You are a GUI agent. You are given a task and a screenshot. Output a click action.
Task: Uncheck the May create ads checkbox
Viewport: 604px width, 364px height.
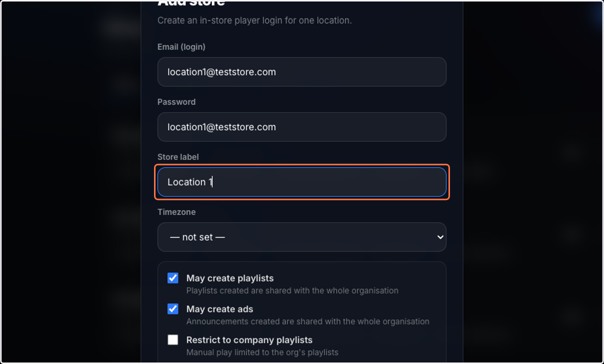click(x=173, y=309)
